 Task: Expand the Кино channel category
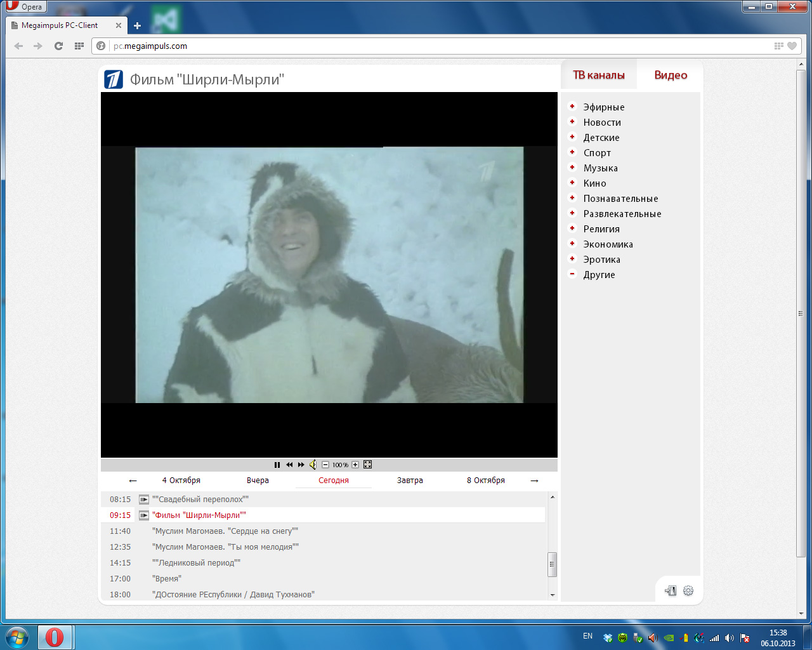tap(572, 183)
